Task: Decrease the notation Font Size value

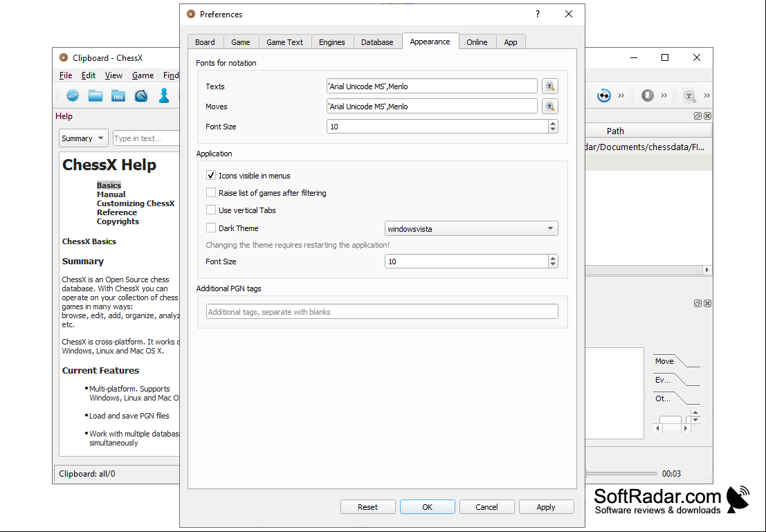Action: point(552,129)
